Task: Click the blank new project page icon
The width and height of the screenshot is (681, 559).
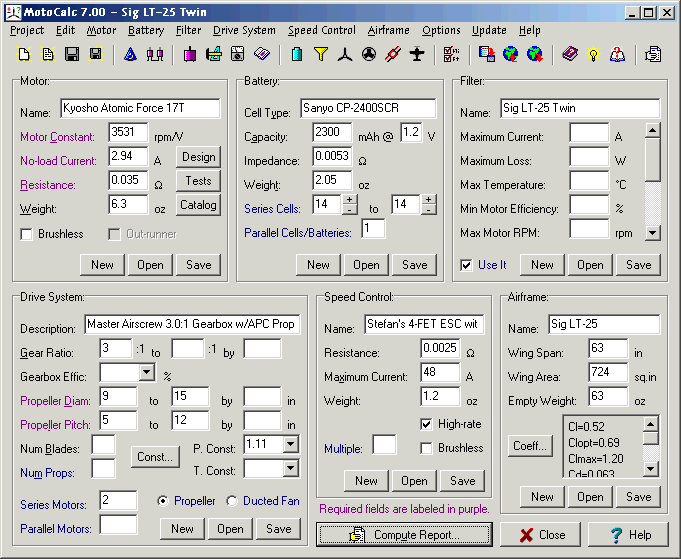Action: [x=24, y=54]
